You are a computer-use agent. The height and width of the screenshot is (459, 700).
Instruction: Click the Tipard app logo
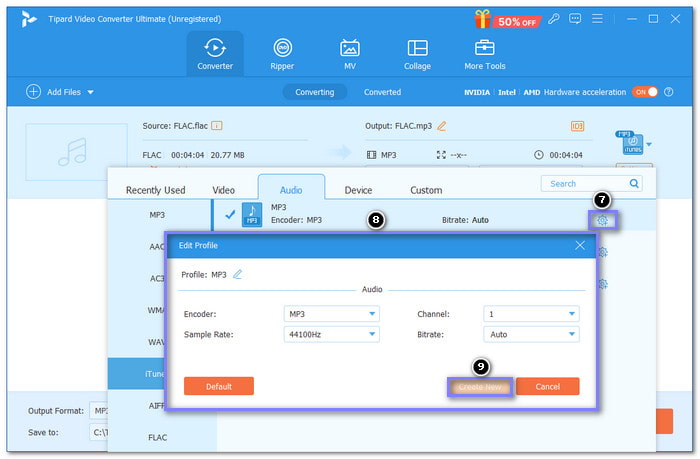click(x=28, y=19)
